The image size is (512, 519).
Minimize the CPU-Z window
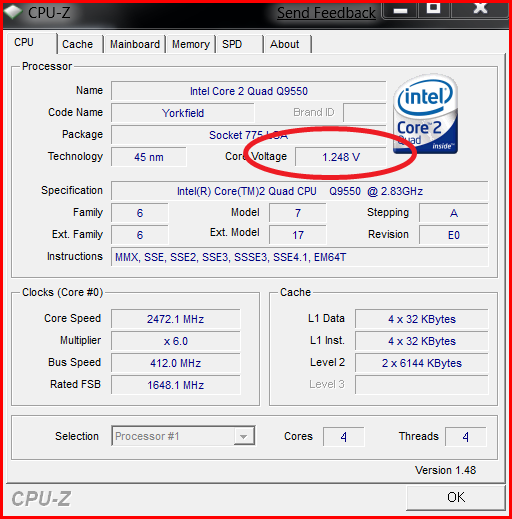tap(400, 10)
